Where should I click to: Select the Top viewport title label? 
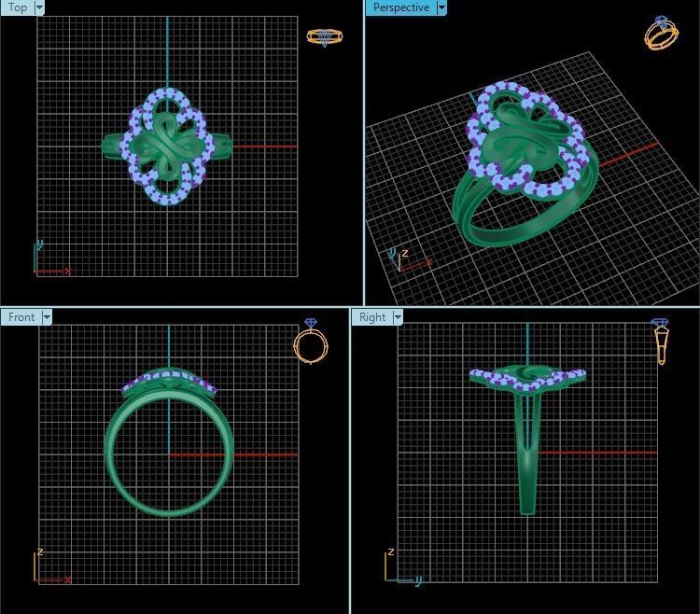click(18, 7)
